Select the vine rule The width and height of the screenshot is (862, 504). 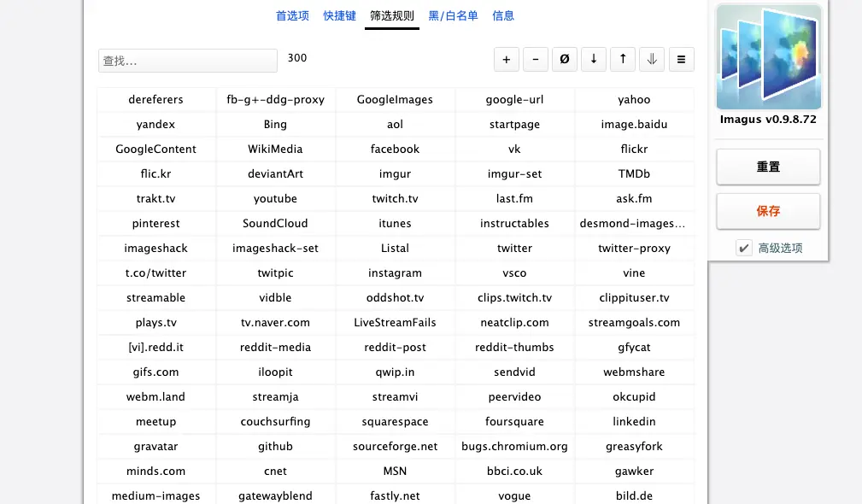tap(635, 273)
